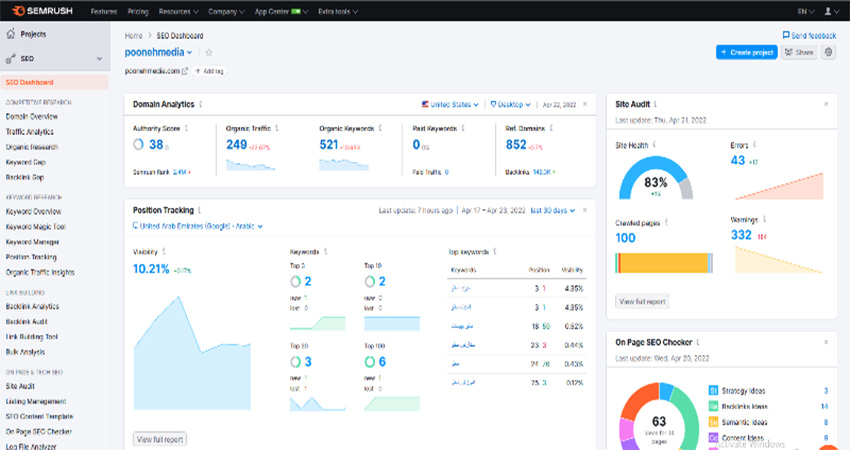Click the Create project button
Screen dimensions: 850x450
[746, 52]
